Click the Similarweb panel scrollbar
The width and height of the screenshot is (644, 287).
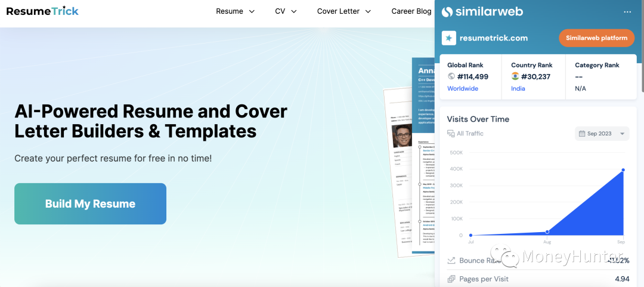642,47
